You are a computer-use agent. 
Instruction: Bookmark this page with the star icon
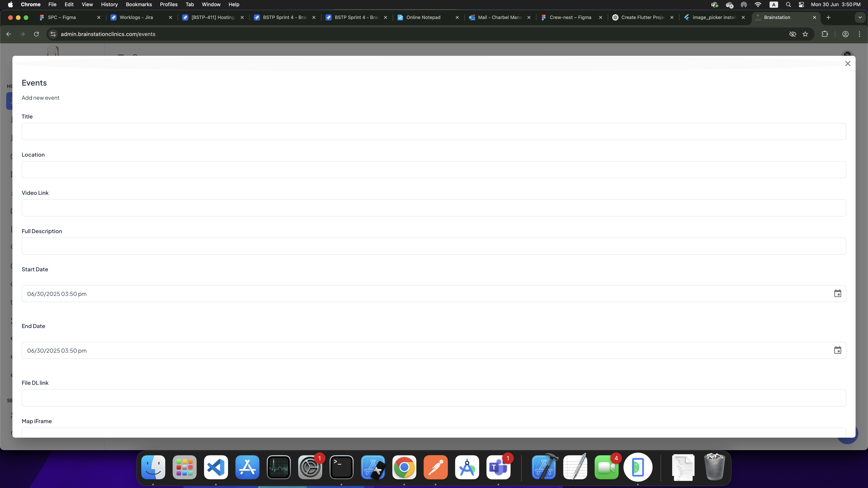point(805,34)
